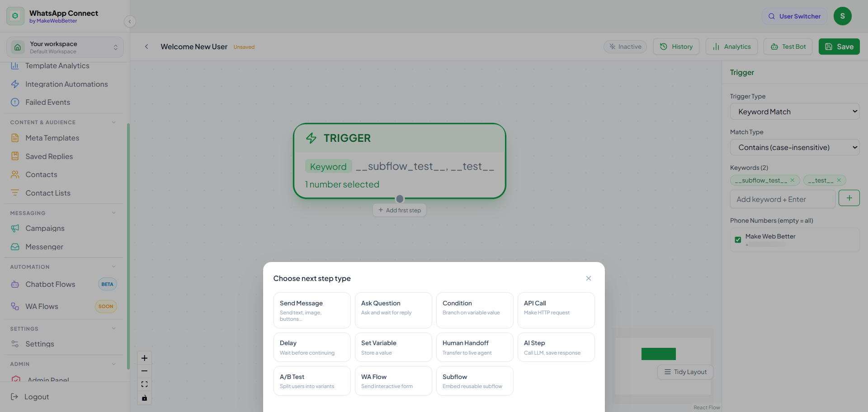Open the Your workspace switcher
This screenshot has width=868, height=412.
pyautogui.click(x=65, y=47)
